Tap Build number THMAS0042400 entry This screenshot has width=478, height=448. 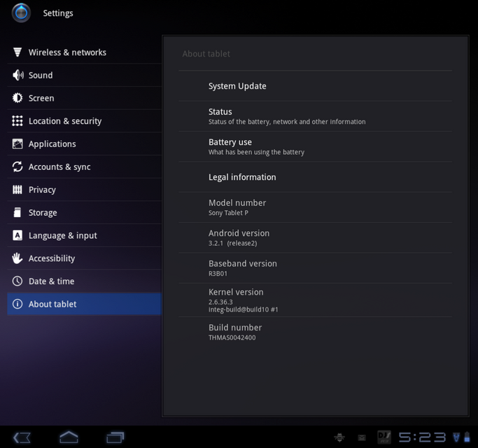coord(315,332)
